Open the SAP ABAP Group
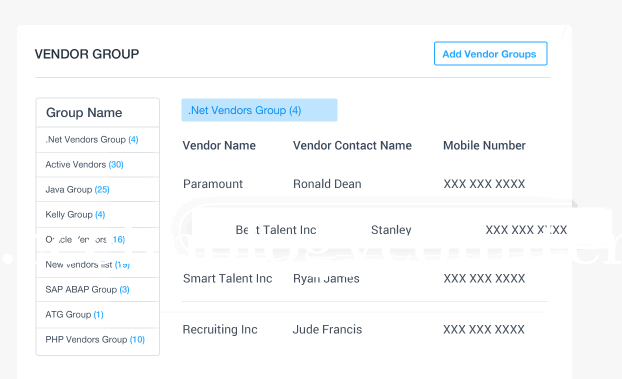Image resolution: width=622 pixels, height=379 pixels. [98, 290]
